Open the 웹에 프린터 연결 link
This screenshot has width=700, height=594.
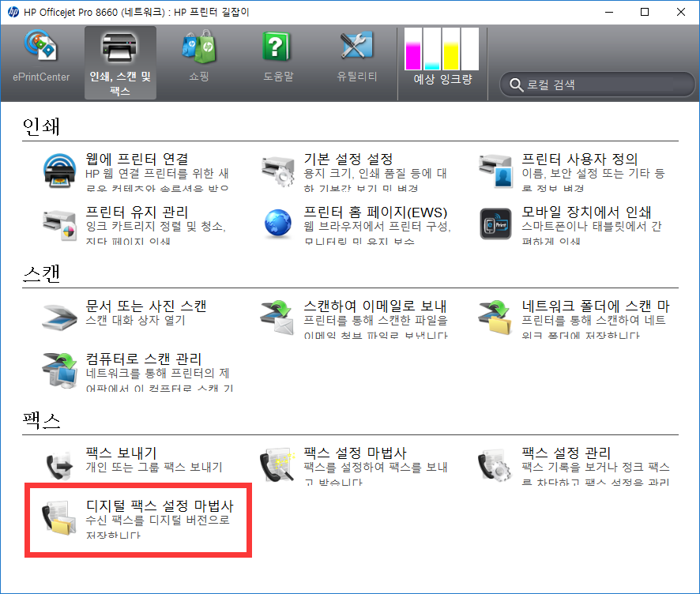137,159
